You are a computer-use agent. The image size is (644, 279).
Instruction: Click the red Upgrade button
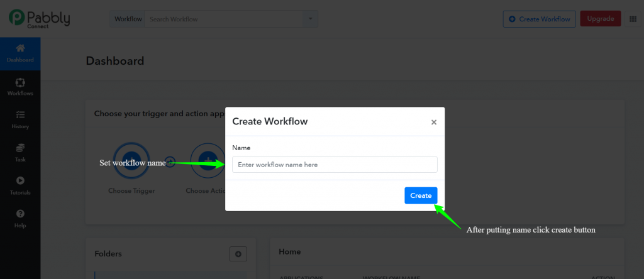[x=601, y=19]
